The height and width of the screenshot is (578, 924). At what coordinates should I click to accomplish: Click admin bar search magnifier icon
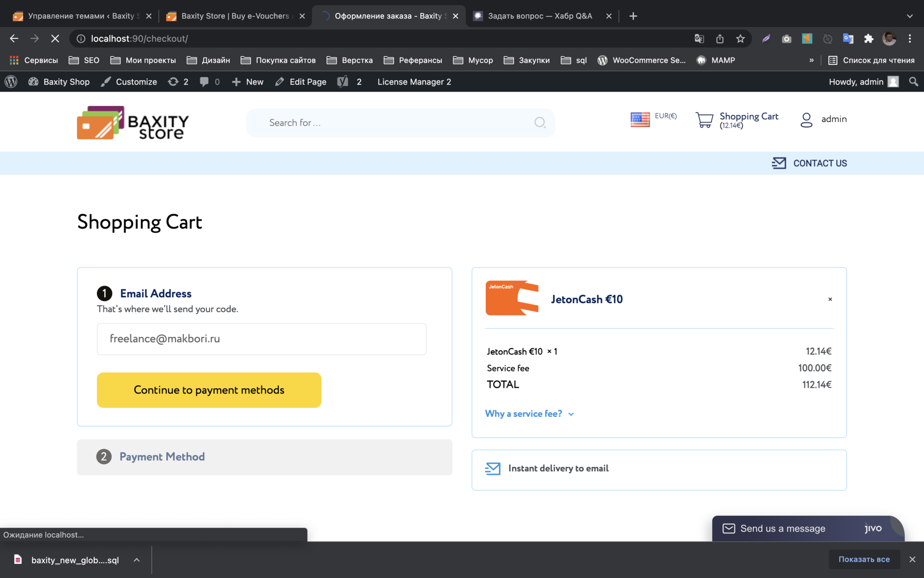click(913, 82)
